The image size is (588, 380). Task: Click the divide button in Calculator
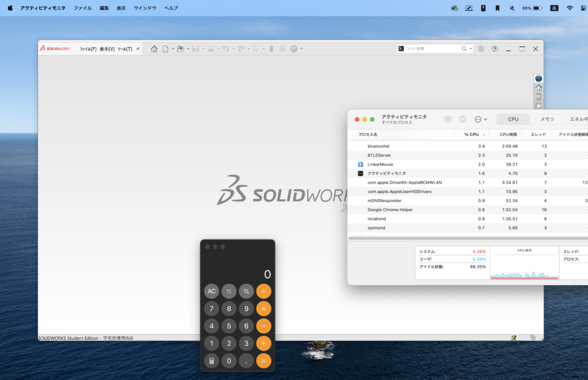264,291
